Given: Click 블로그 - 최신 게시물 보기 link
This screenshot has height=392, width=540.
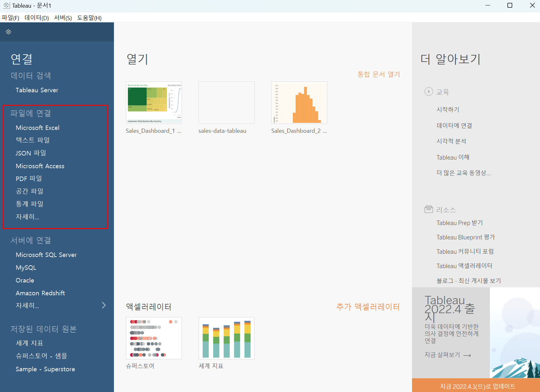Looking at the screenshot, I should click(469, 281).
